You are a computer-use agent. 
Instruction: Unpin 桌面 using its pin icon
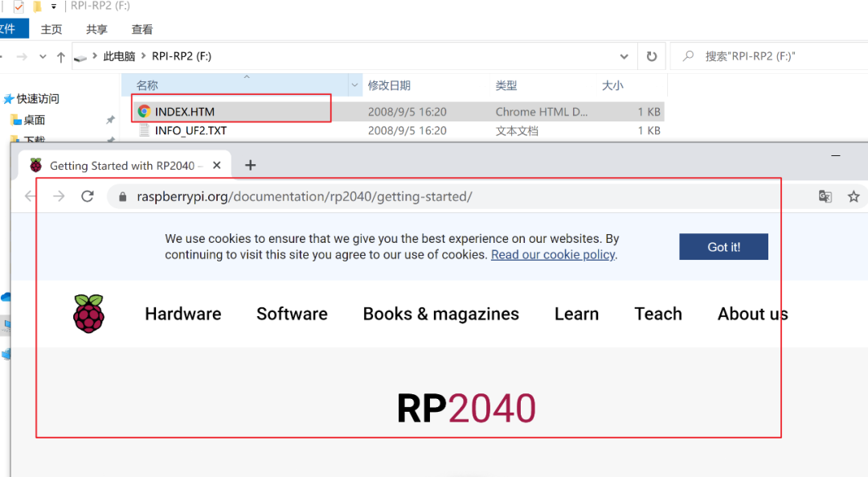[110, 120]
